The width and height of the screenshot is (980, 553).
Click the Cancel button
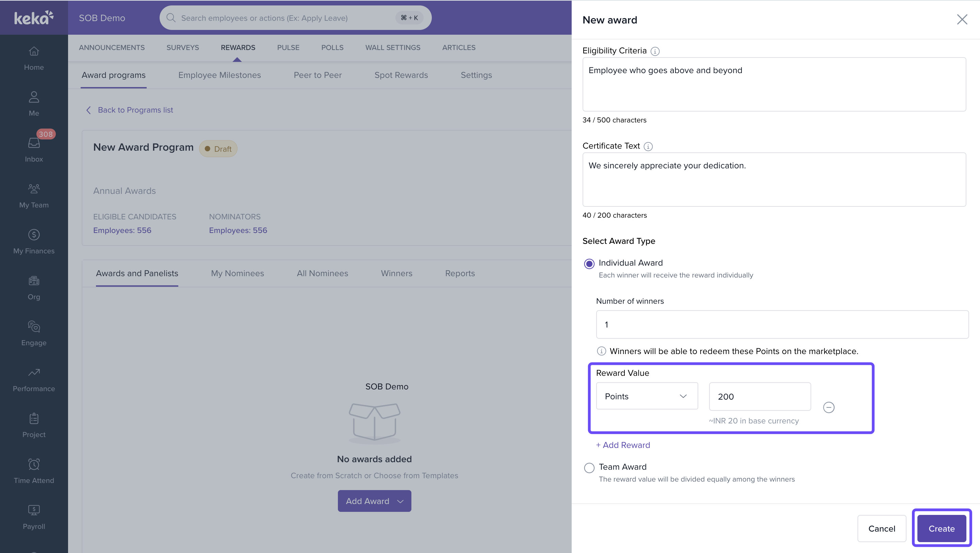click(x=881, y=529)
